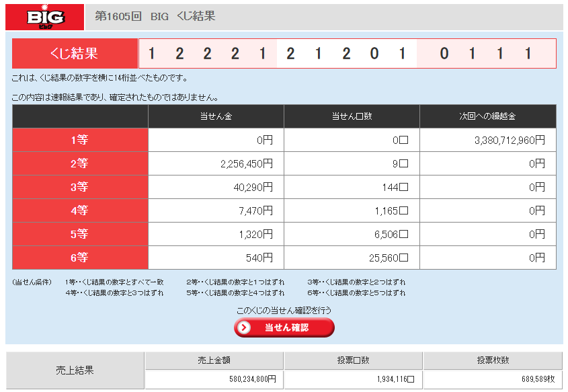The height and width of the screenshot is (392, 568).
Task: Click the 次回への繰越金 column header
Action: click(487, 116)
